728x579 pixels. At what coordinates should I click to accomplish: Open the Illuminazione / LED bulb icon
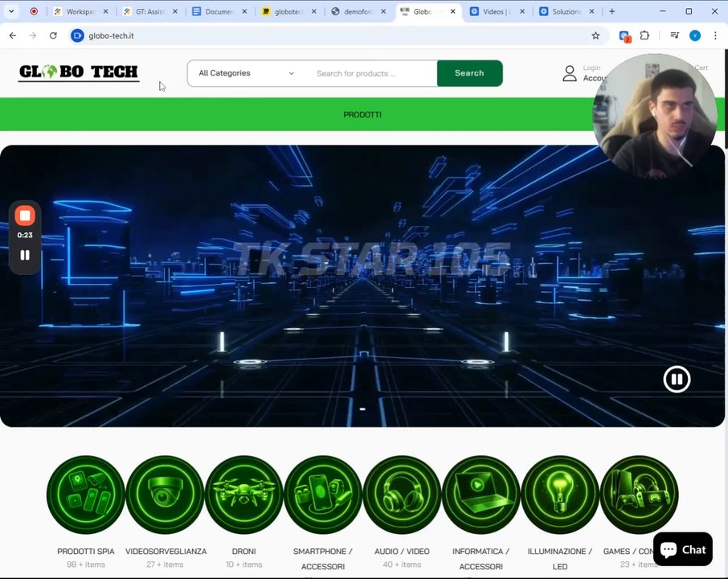coord(560,495)
